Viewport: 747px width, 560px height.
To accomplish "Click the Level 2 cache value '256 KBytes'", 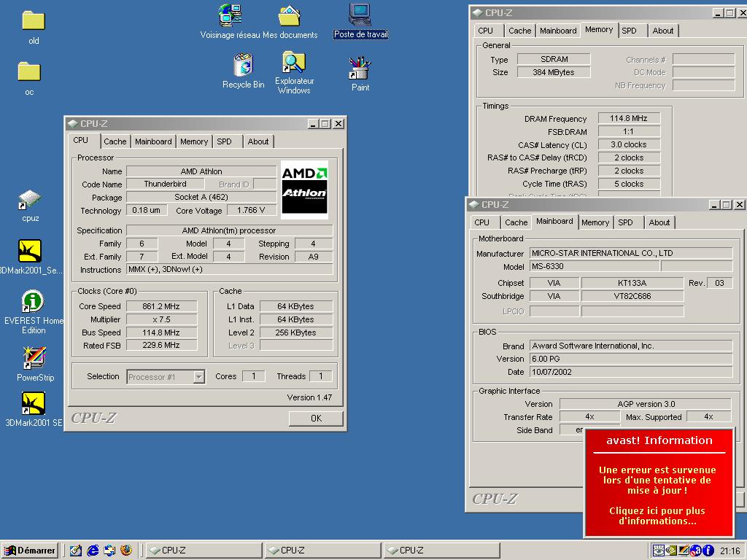I will (x=296, y=332).
